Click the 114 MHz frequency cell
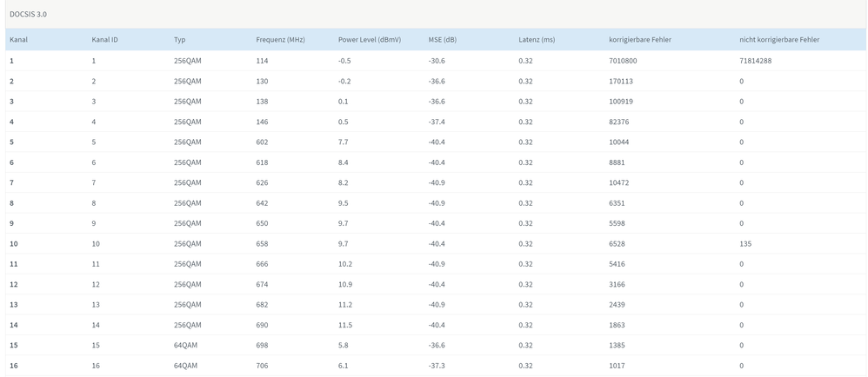868x377 pixels. tap(262, 61)
